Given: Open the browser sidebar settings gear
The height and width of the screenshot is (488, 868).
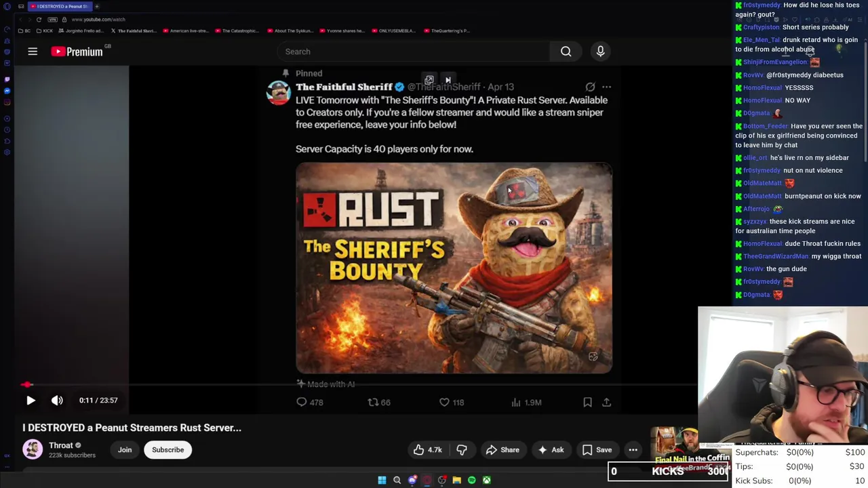Looking at the screenshot, I should tap(7, 152).
